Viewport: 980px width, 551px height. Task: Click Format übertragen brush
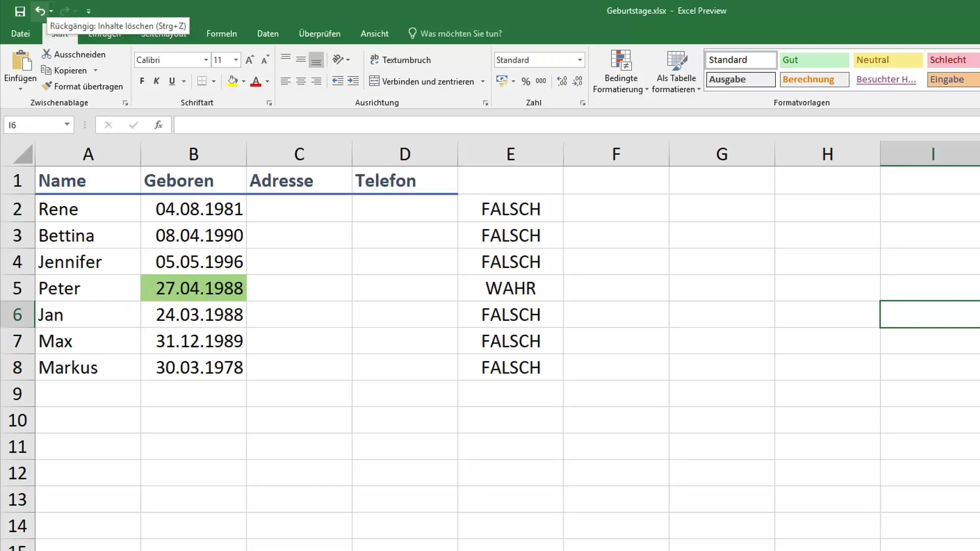[x=83, y=86]
